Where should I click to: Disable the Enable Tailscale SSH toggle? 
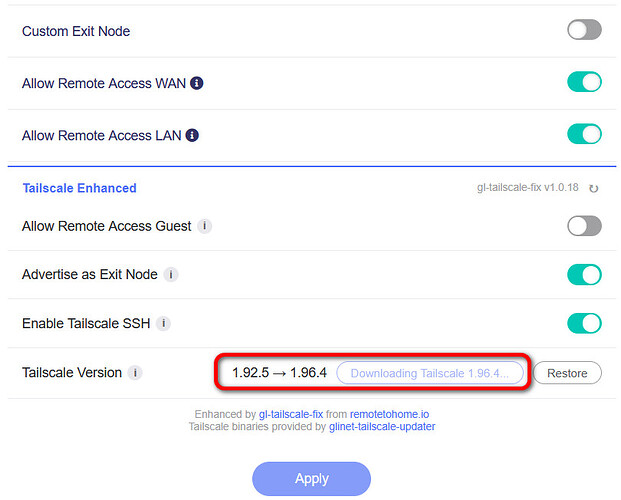(584, 323)
